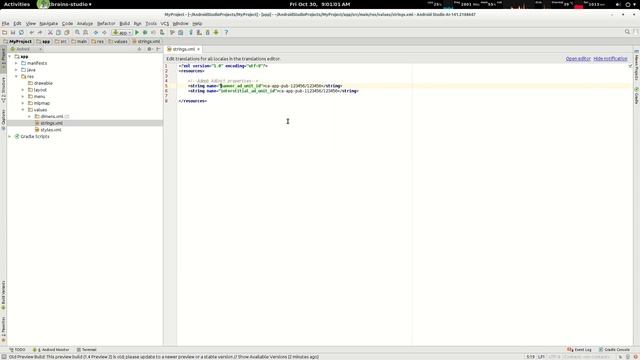Click the Cut scissors icon
Screen dimensions: 640x360
[x=50, y=32]
